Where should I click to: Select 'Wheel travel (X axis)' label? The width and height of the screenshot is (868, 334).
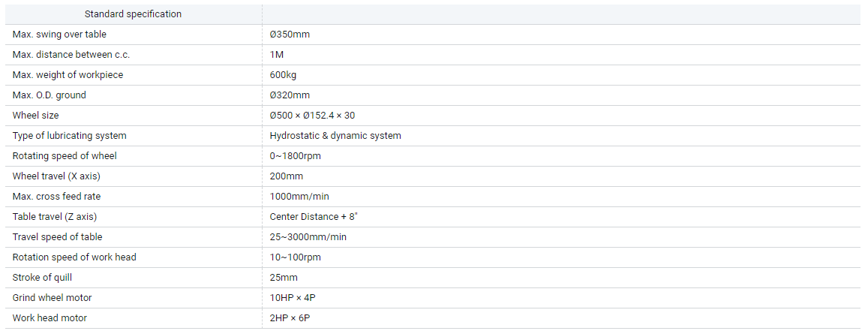(56, 176)
